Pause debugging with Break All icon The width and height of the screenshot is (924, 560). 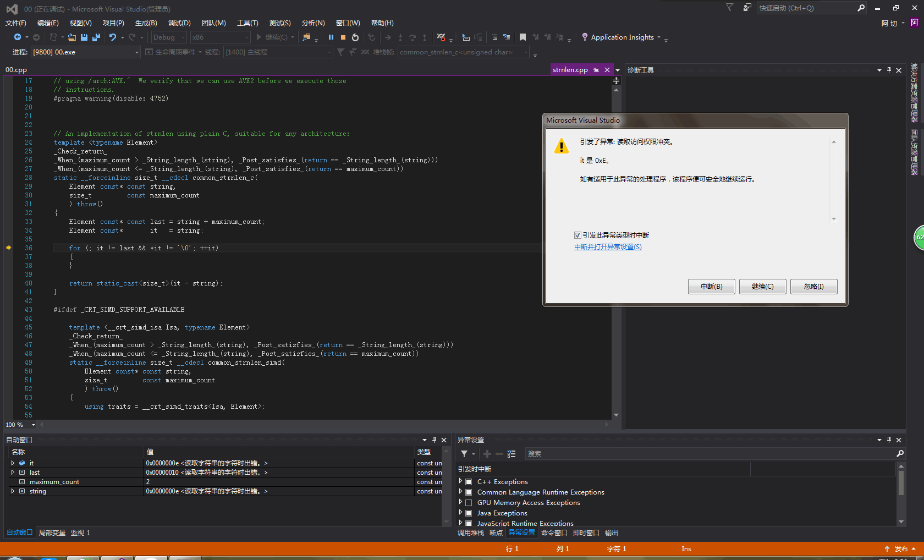point(331,37)
